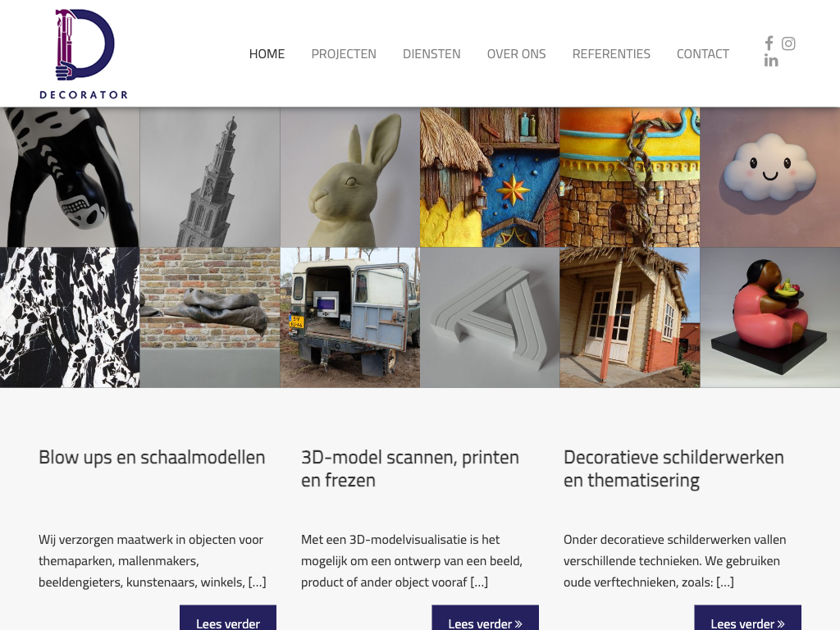Click Lees verder under Decoratieve schilderwerken
Viewport: 840px width, 630px height.
pyautogui.click(x=748, y=619)
